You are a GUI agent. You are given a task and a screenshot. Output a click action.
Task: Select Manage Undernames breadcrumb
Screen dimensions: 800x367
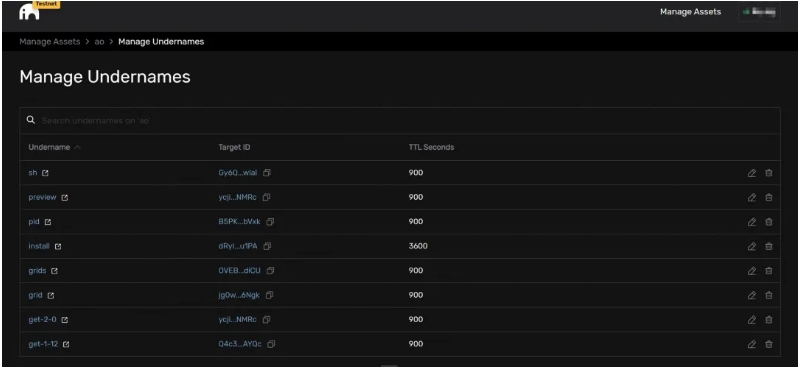click(161, 42)
